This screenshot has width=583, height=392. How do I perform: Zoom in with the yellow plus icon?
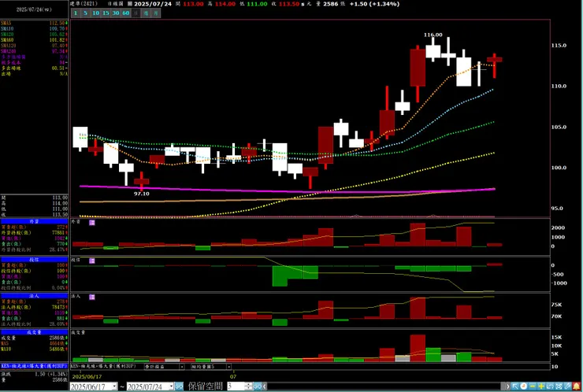coord(541,386)
